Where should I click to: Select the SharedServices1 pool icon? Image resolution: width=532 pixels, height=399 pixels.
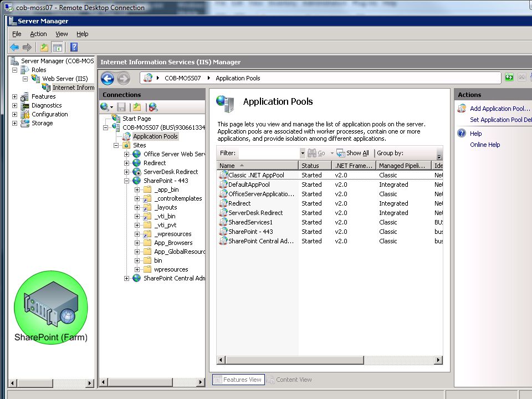[x=223, y=222]
